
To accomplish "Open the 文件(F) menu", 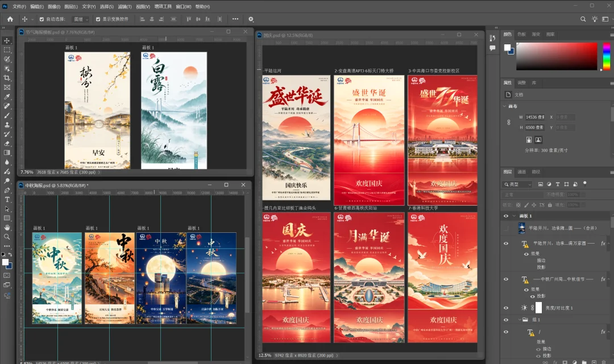I will tap(19, 7).
